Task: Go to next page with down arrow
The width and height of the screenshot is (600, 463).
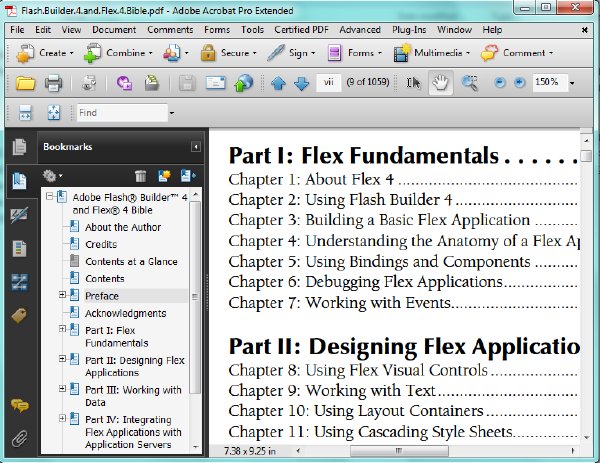Action: 302,83
